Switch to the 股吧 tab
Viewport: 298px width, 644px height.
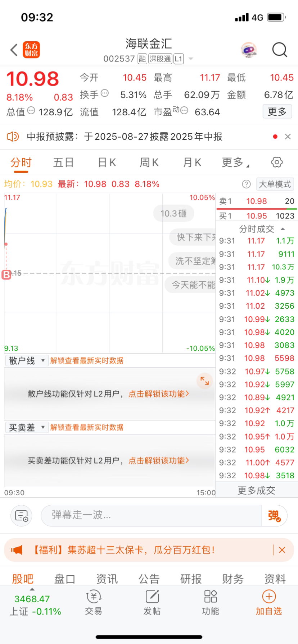tap(22, 579)
